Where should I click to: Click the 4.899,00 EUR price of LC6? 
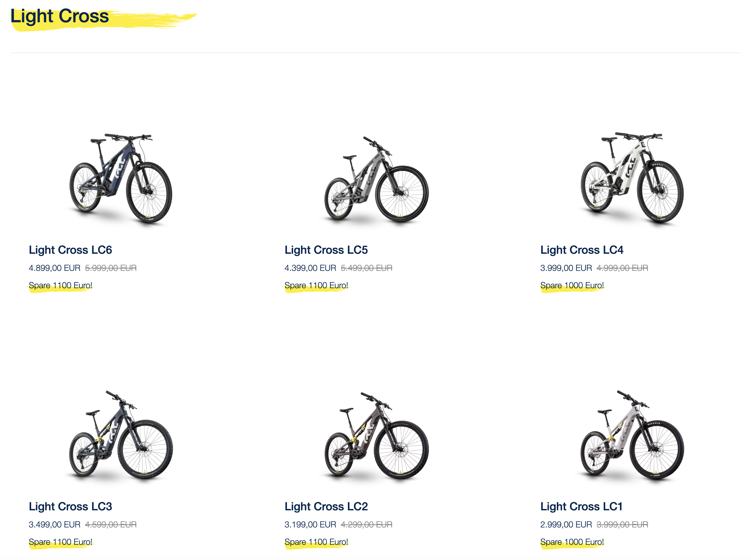tap(55, 268)
